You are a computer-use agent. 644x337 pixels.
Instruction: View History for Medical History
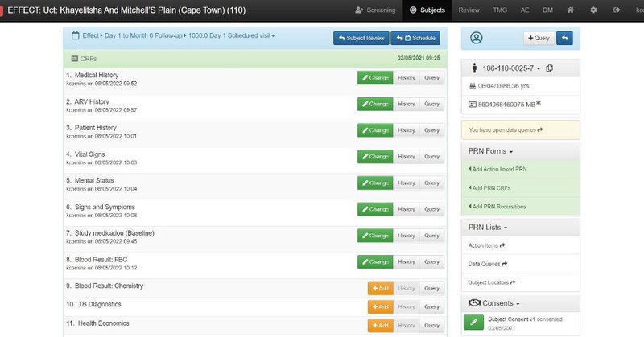click(x=407, y=77)
